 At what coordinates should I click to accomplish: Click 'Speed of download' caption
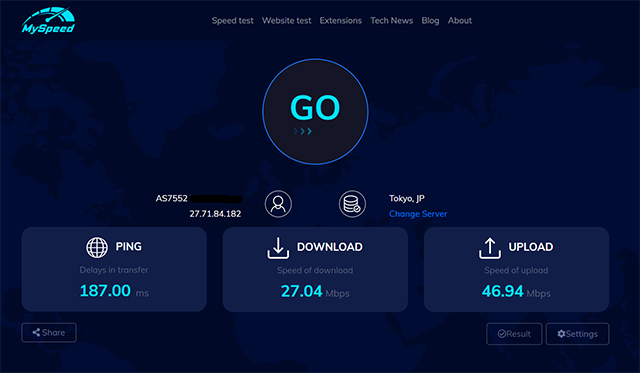click(x=315, y=271)
